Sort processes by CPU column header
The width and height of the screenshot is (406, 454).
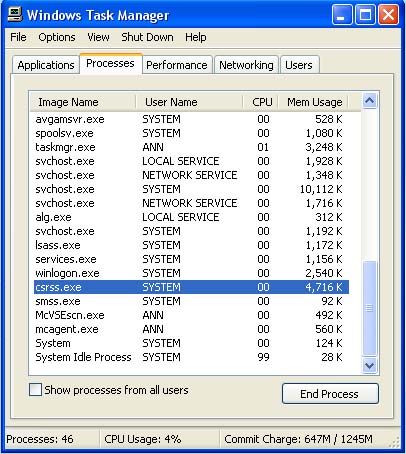click(262, 102)
